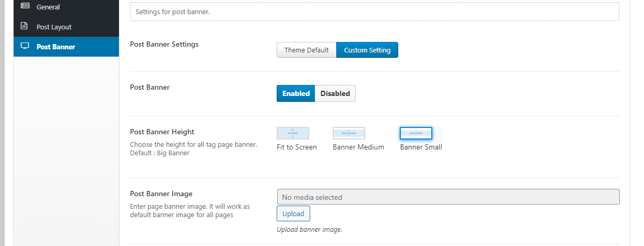Choose Theme Default for banner settings

click(307, 50)
